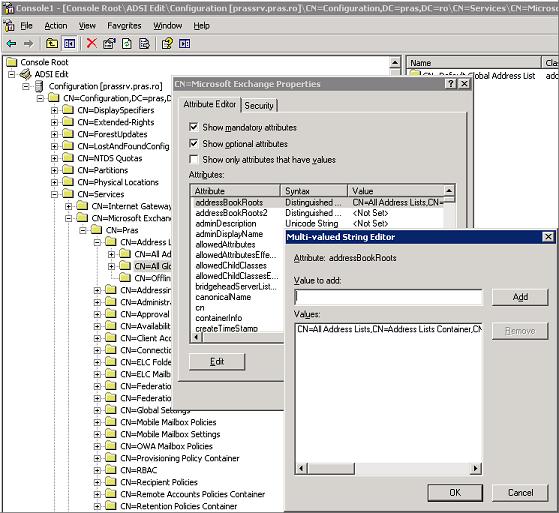Click the Help toolbar icon
The width and height of the screenshot is (559, 513).
[x=167, y=43]
